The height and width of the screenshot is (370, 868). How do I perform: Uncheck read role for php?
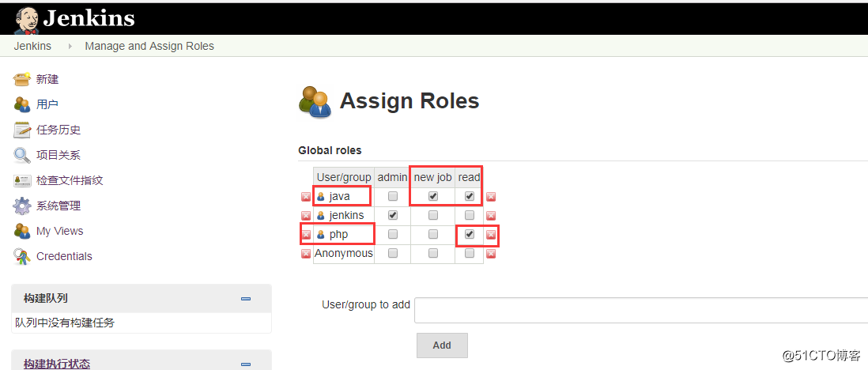470,234
